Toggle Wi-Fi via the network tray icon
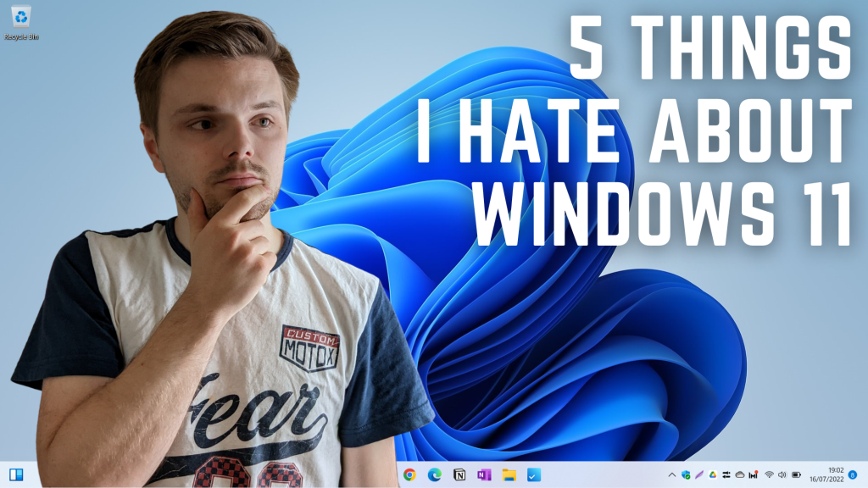Viewport: 868px width, 488px height. click(x=768, y=475)
